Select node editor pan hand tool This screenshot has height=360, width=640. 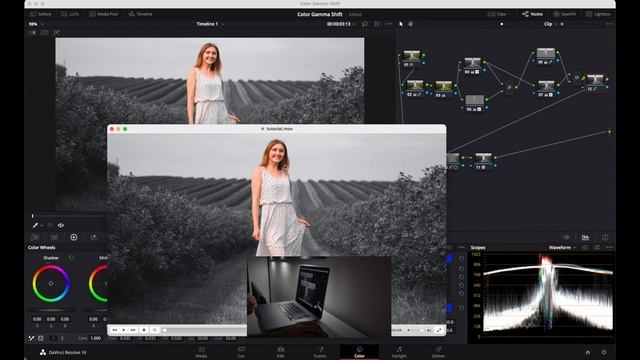(x=411, y=24)
